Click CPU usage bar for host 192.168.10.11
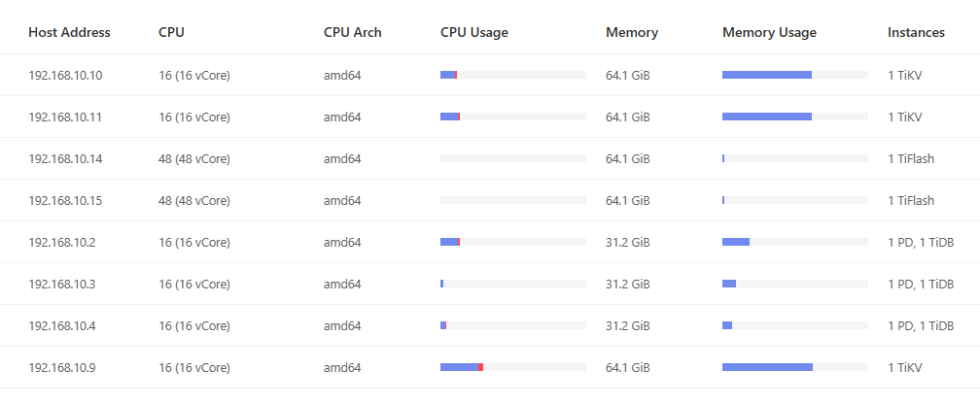This screenshot has height=404, width=980. coord(512,117)
